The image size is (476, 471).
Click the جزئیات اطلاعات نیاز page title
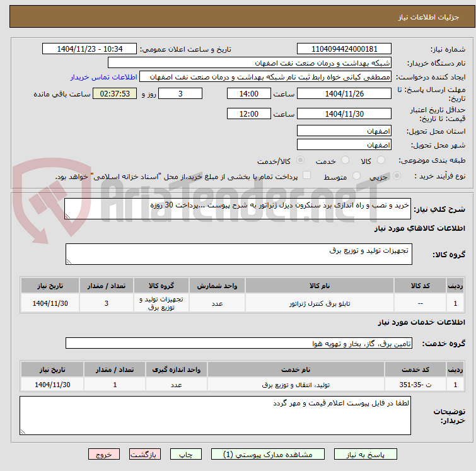[428, 17]
